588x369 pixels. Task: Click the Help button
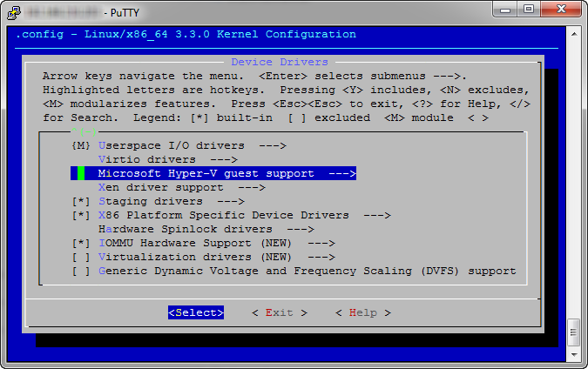[363, 312]
